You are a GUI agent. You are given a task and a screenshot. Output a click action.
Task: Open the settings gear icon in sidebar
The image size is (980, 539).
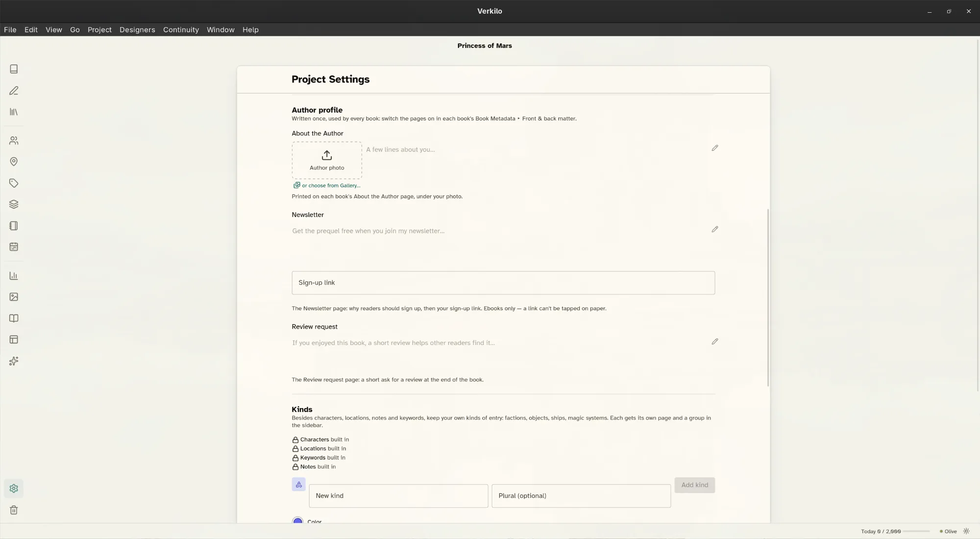(14, 489)
